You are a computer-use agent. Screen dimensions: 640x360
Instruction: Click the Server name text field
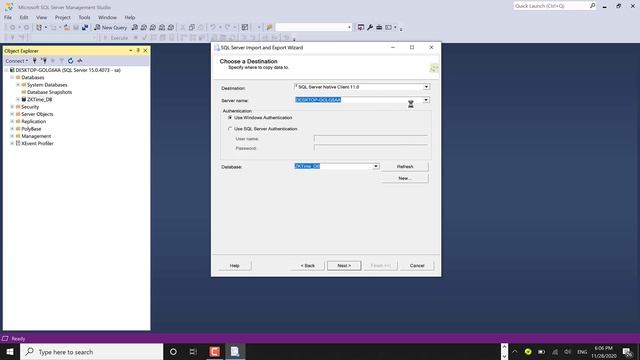pyautogui.click(x=358, y=100)
